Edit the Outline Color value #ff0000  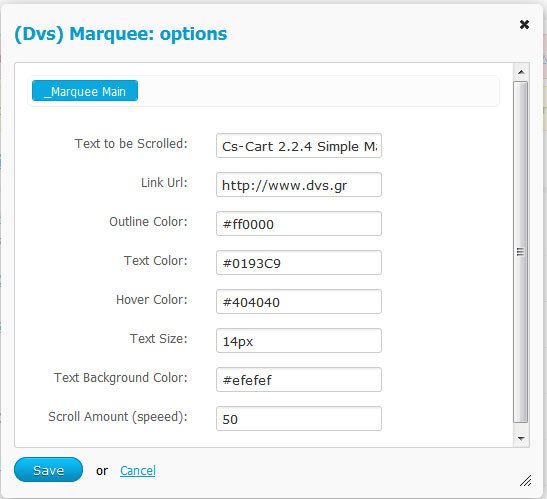[299, 224]
